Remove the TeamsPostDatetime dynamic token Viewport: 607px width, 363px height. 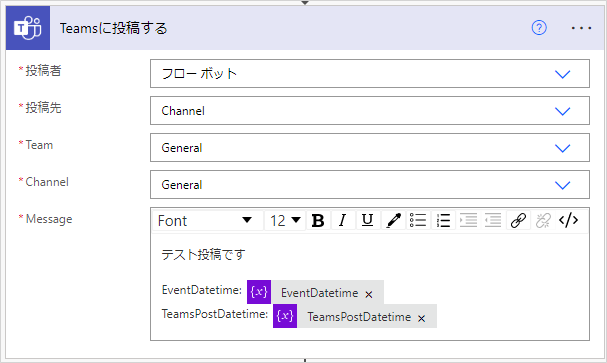point(421,318)
